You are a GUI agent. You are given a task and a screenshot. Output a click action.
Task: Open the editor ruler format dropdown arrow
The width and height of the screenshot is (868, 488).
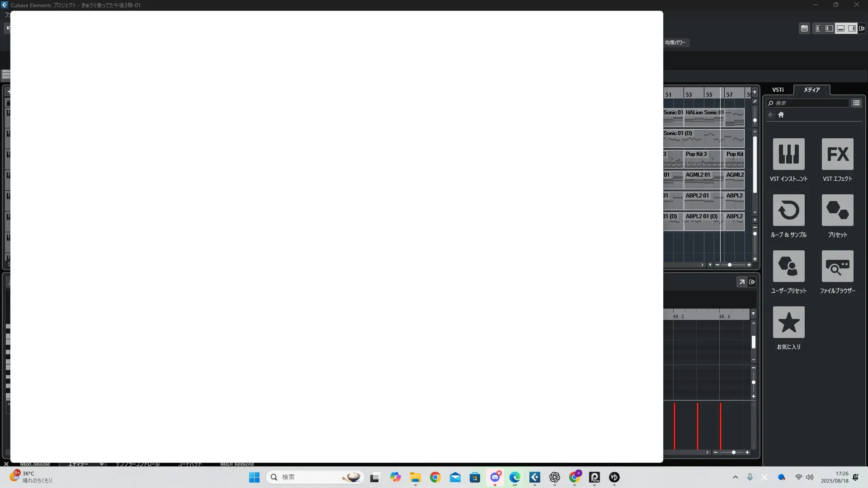[753, 314]
